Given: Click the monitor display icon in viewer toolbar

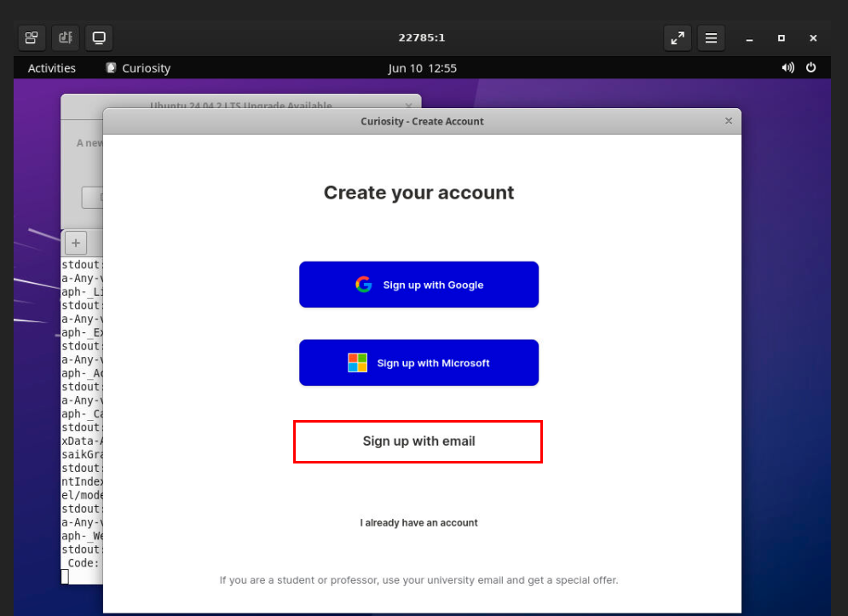Looking at the screenshot, I should (99, 37).
